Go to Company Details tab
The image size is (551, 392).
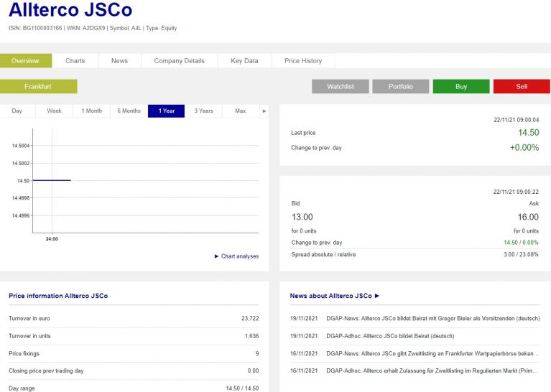[179, 61]
